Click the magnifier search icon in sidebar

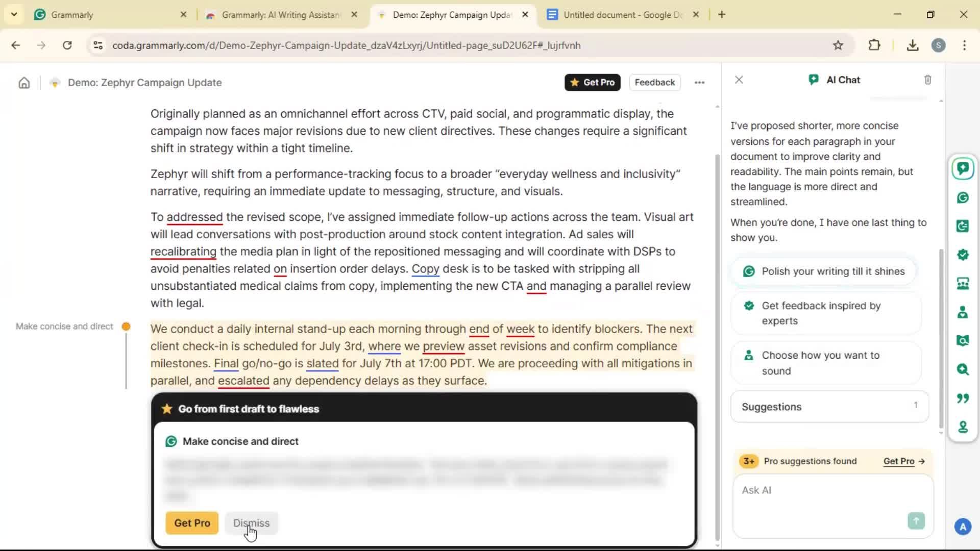coord(963,369)
